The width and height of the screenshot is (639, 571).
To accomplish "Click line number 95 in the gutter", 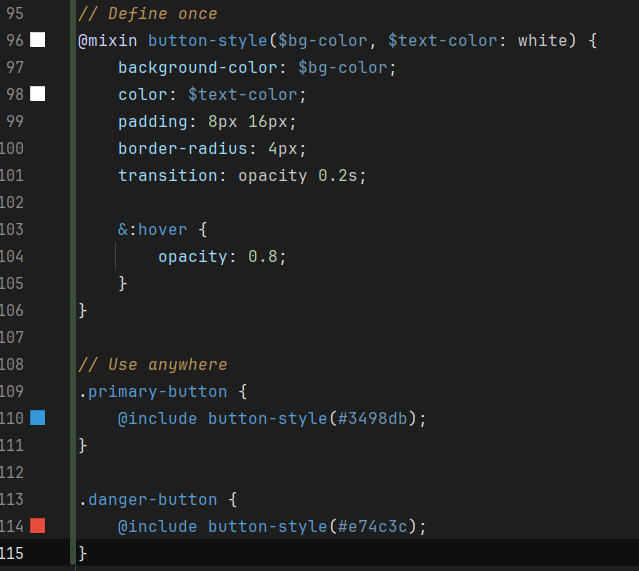I will (14, 14).
